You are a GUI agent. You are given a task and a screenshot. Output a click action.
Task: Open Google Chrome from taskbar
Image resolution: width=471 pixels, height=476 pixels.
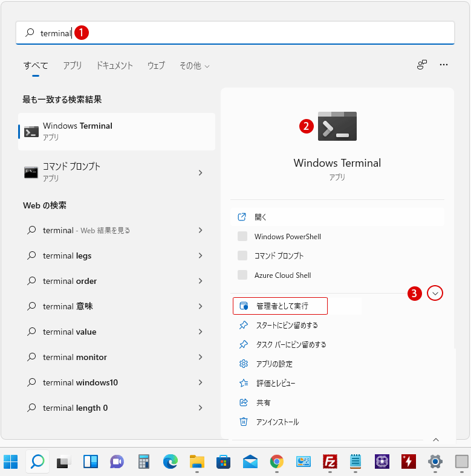point(276,462)
